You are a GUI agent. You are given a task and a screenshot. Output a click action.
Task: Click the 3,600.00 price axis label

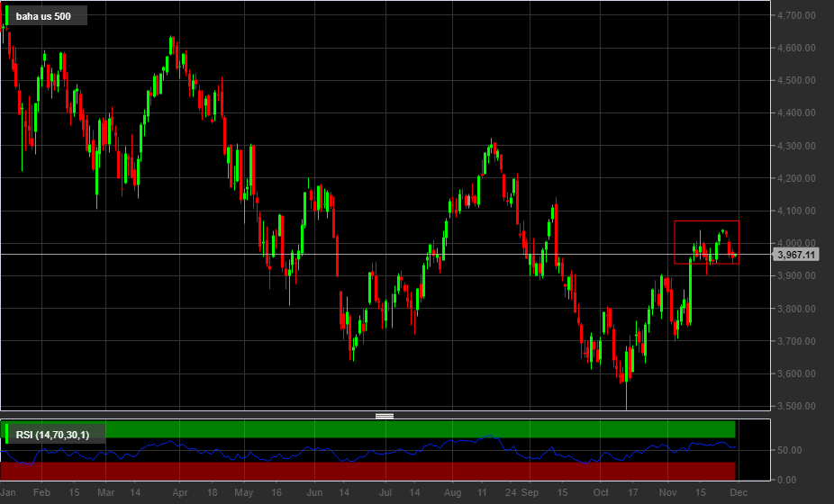point(796,373)
